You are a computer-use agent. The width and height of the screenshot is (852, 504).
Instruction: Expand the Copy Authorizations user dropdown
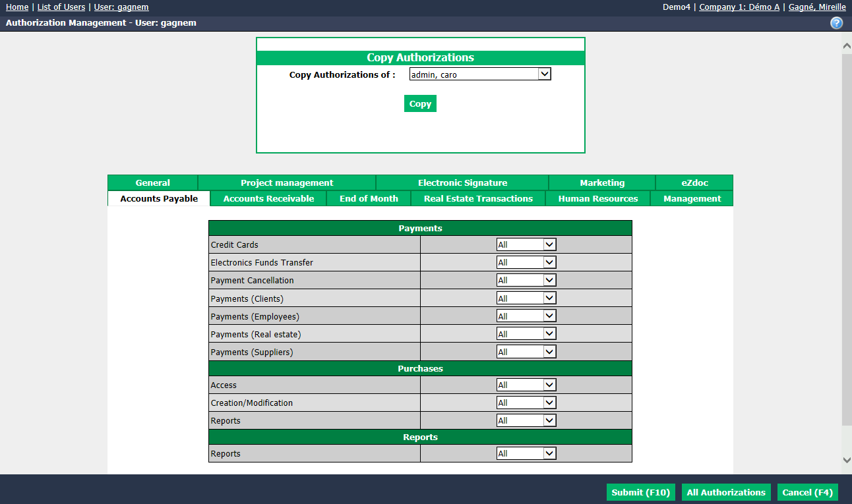480,74
